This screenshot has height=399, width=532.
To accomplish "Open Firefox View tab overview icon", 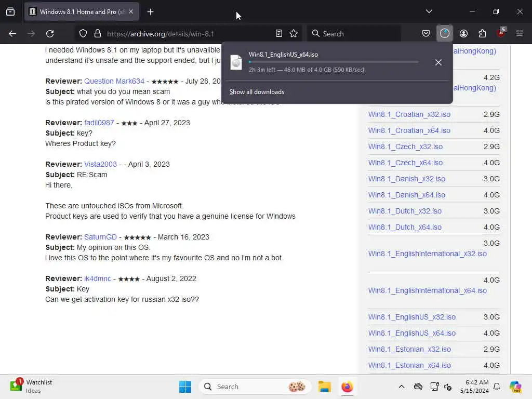I will (x=10, y=12).
